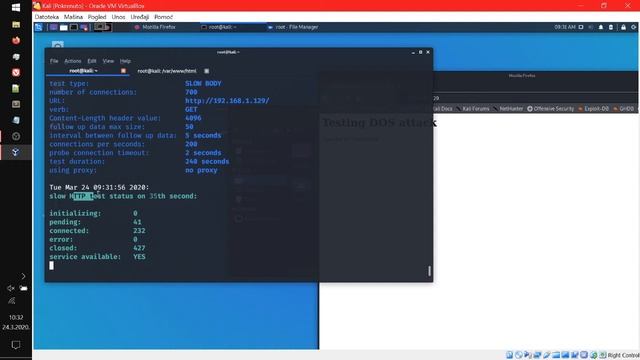Open the Kali Forums bookmark in Firefox
Image resolution: width=640 pixels, height=360 pixels.
tap(473, 109)
